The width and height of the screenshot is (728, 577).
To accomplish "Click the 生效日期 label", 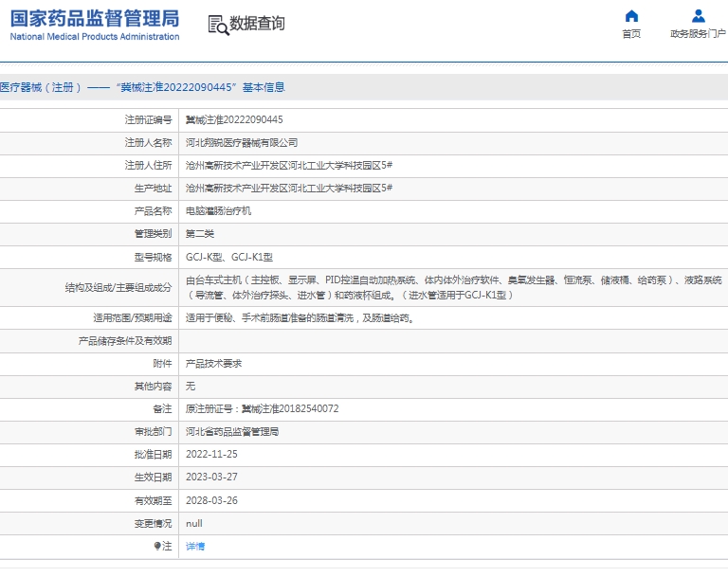I will (153, 478).
